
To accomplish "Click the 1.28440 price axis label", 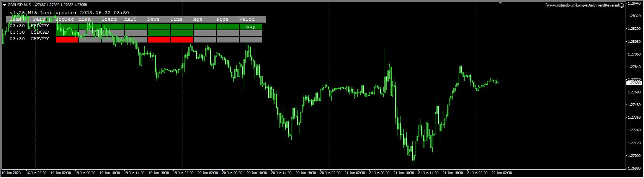I will (634, 3).
